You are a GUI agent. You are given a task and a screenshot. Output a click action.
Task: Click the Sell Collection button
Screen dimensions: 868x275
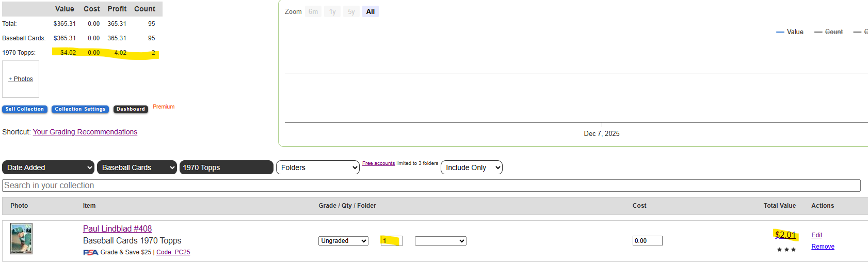coord(25,109)
